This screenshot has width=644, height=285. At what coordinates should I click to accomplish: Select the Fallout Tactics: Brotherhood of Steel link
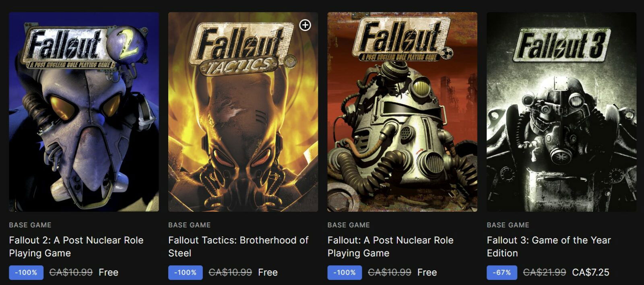[237, 246]
